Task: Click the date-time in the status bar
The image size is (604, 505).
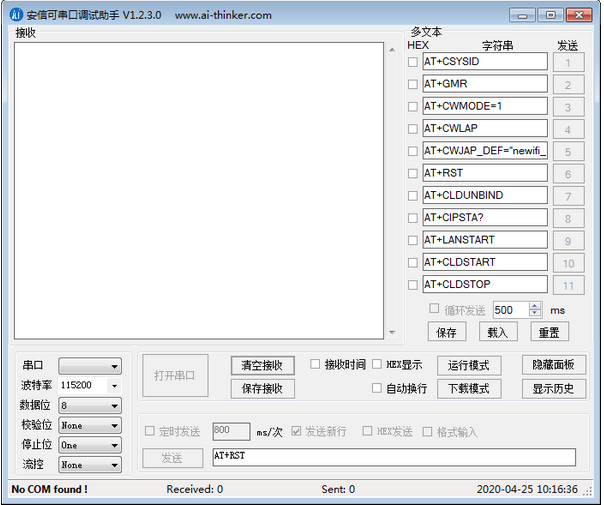Action: pyautogui.click(x=527, y=489)
